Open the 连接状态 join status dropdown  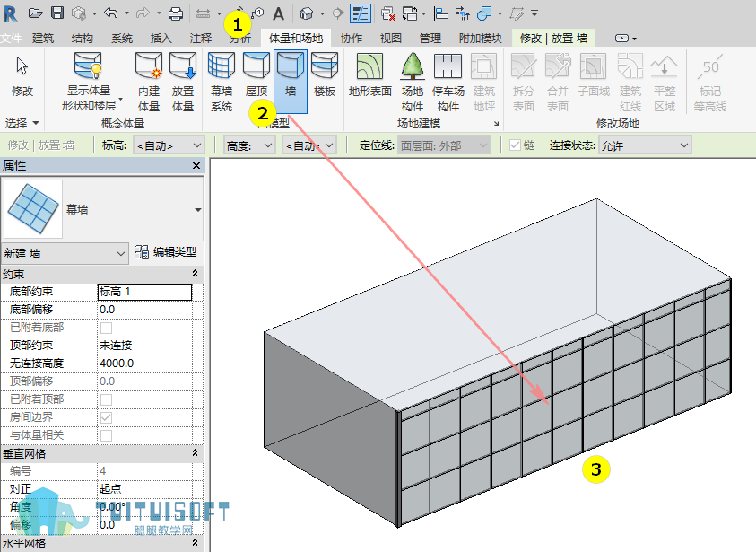[645, 145]
